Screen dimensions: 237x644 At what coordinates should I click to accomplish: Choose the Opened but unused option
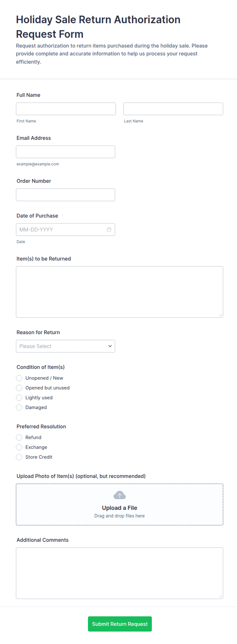[x=19, y=388]
